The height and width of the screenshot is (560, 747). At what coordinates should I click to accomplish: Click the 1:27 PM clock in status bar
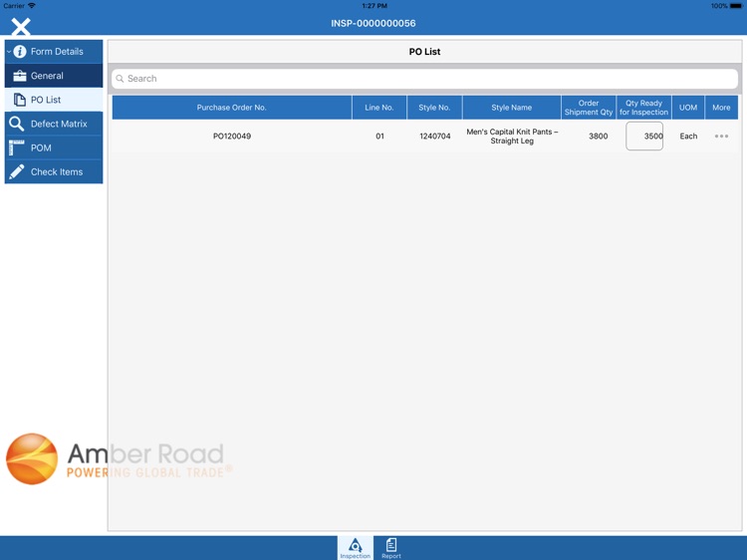[x=374, y=6]
